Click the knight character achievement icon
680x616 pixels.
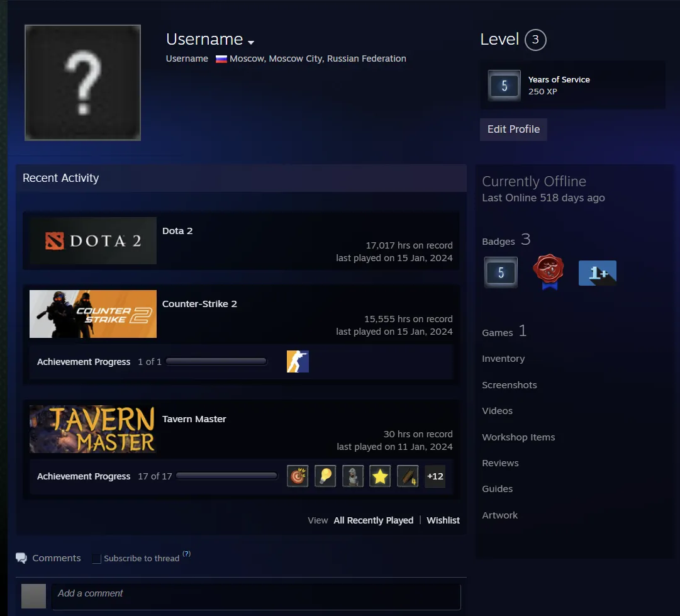[353, 476]
